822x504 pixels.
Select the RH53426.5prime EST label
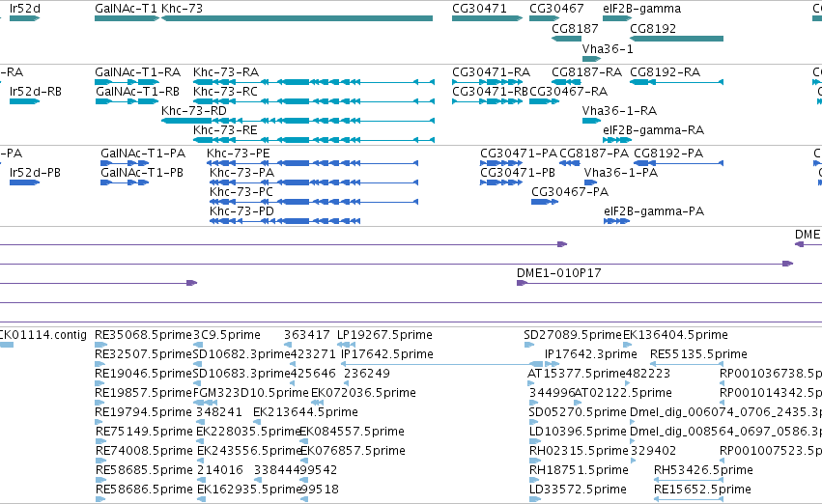(703, 470)
